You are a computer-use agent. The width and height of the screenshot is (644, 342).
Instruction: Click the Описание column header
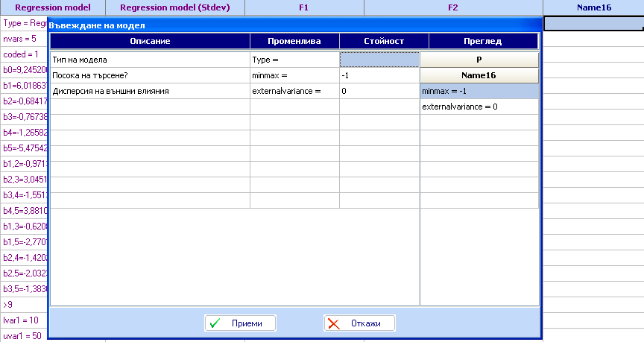click(150, 41)
